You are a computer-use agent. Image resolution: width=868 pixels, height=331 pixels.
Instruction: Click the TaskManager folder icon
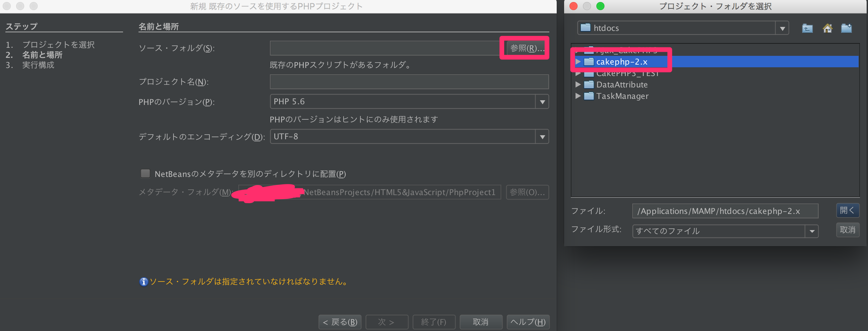coord(589,96)
